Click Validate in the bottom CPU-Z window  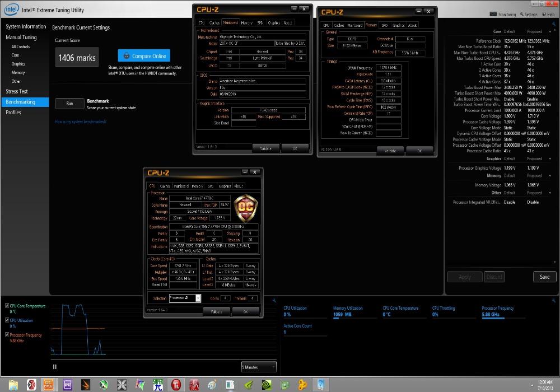tap(216, 312)
